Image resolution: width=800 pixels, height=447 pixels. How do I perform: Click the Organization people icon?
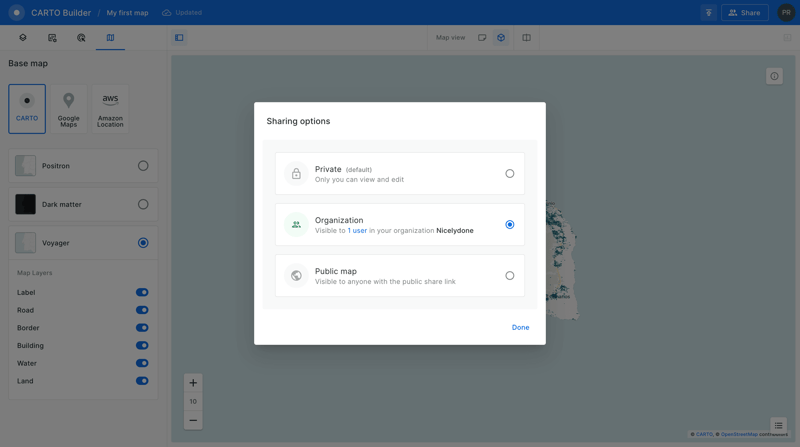pyautogui.click(x=296, y=225)
